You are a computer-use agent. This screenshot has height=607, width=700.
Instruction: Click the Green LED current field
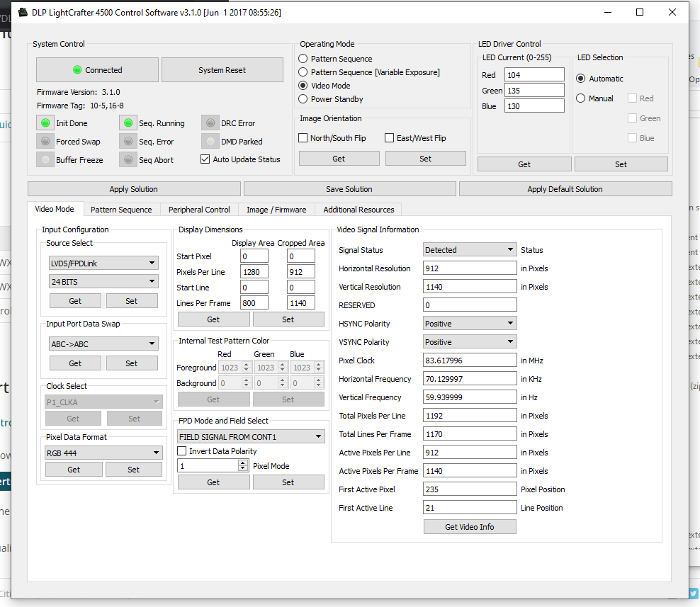(x=534, y=90)
